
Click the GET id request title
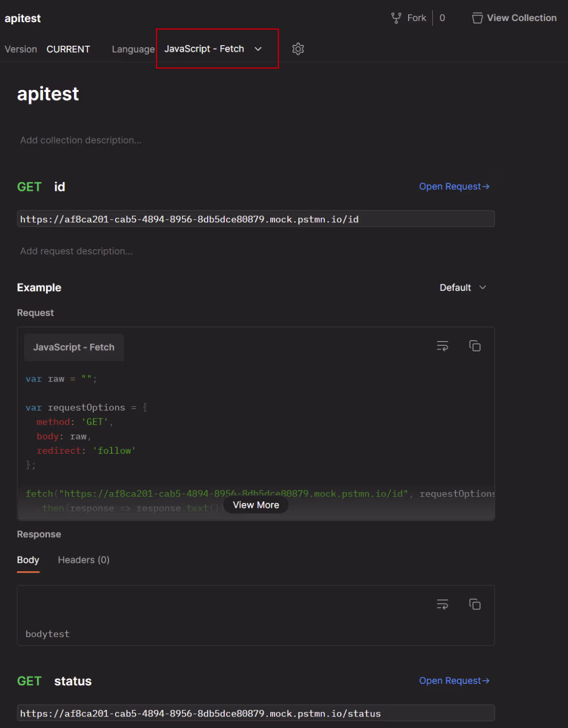(41, 187)
